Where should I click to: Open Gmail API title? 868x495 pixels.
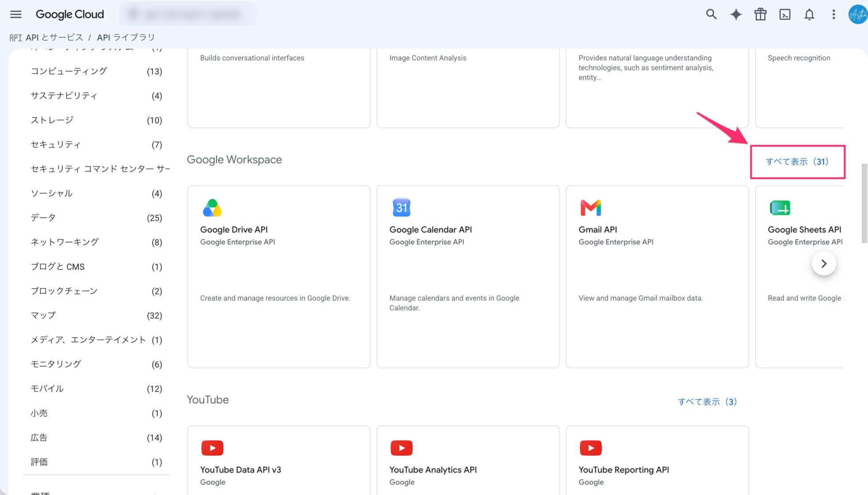click(x=598, y=229)
